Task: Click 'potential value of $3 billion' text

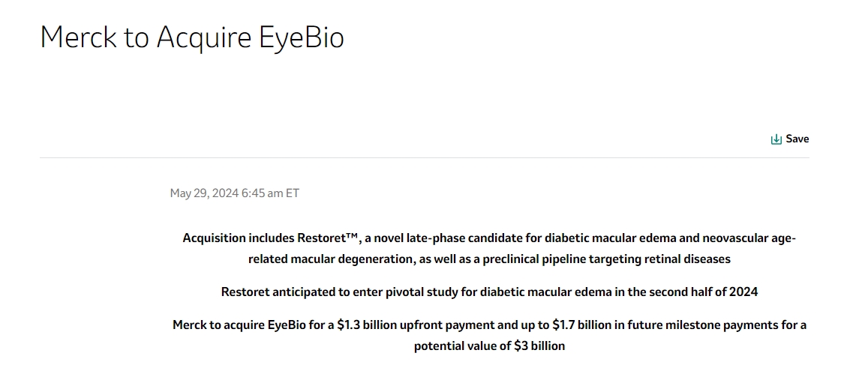Action: click(x=489, y=346)
